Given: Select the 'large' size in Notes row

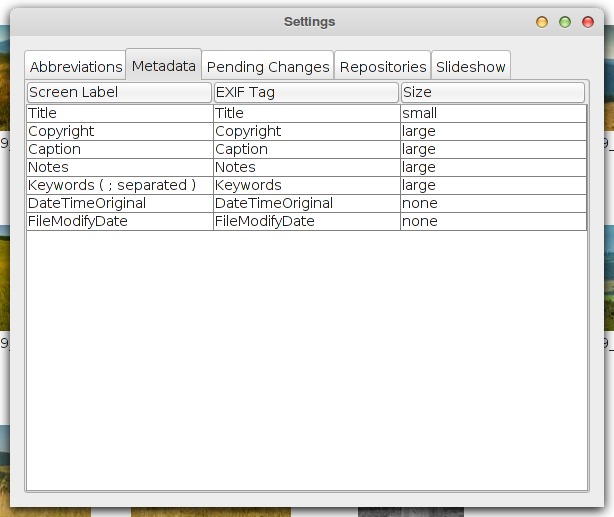Looking at the screenshot, I should coord(493,168).
